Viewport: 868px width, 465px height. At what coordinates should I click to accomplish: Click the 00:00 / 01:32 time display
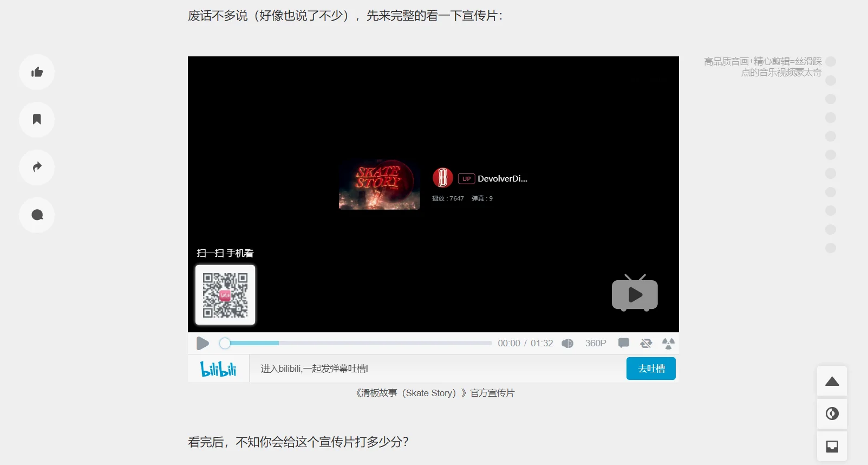coord(525,343)
